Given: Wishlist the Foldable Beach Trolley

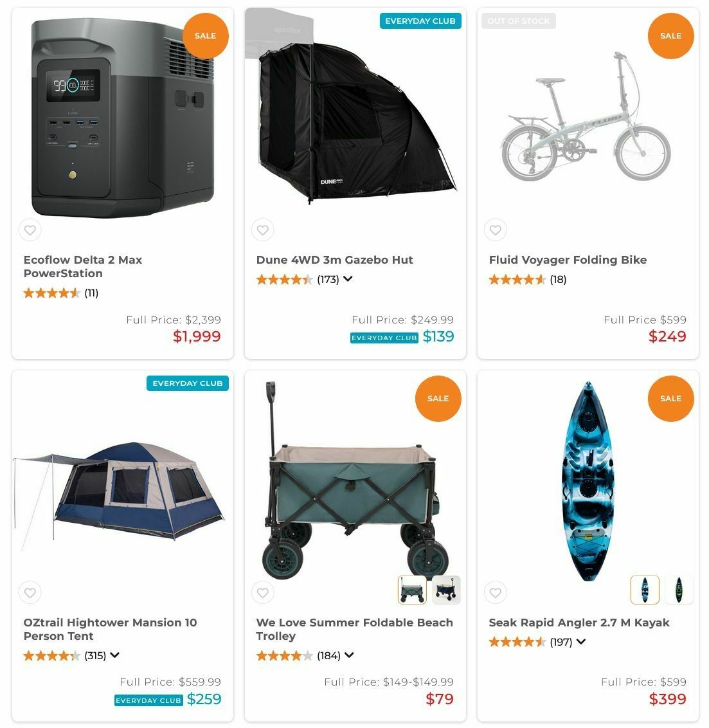Looking at the screenshot, I should tap(262, 592).
